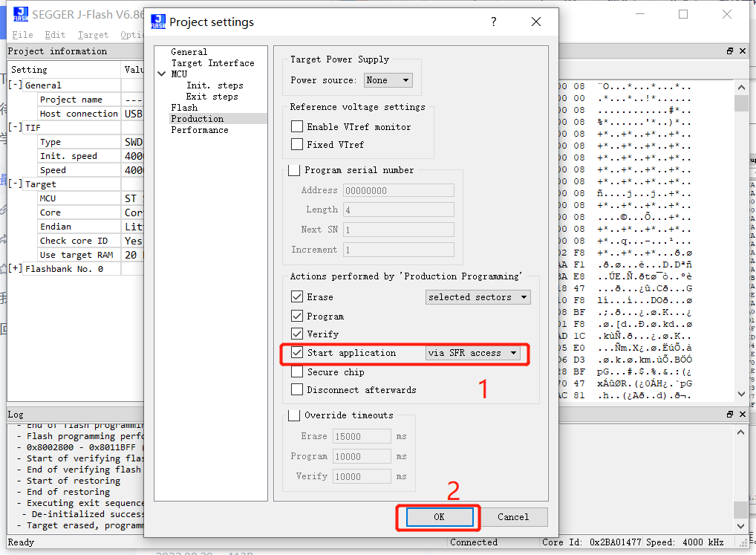756x555 pixels.
Task: Uncheck the Erase action
Action: [297, 296]
